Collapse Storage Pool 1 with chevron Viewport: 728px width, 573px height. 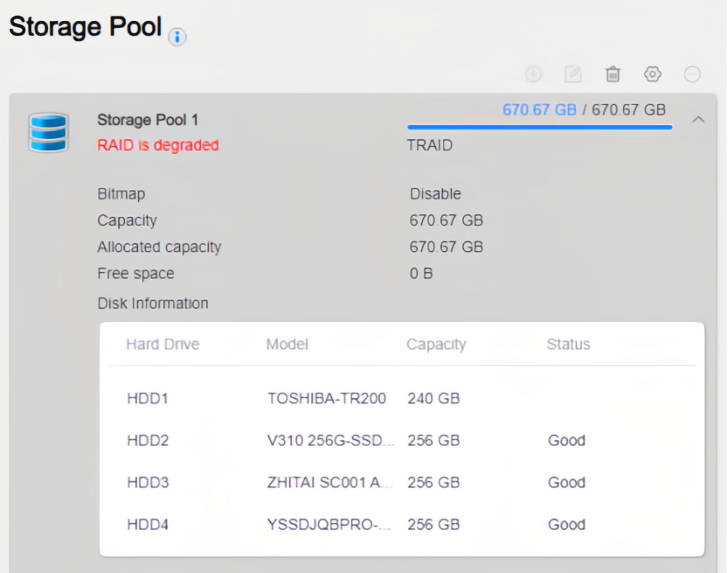coord(698,120)
